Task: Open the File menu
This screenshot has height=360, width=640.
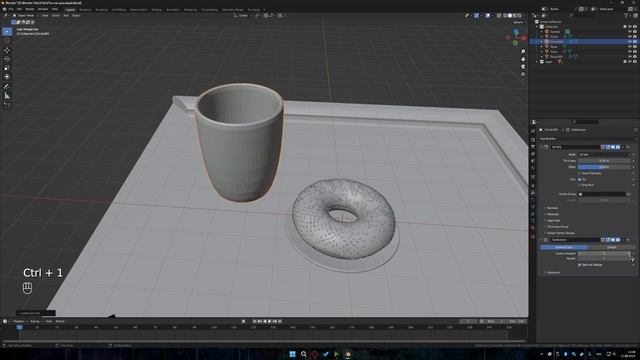Action: (11, 9)
